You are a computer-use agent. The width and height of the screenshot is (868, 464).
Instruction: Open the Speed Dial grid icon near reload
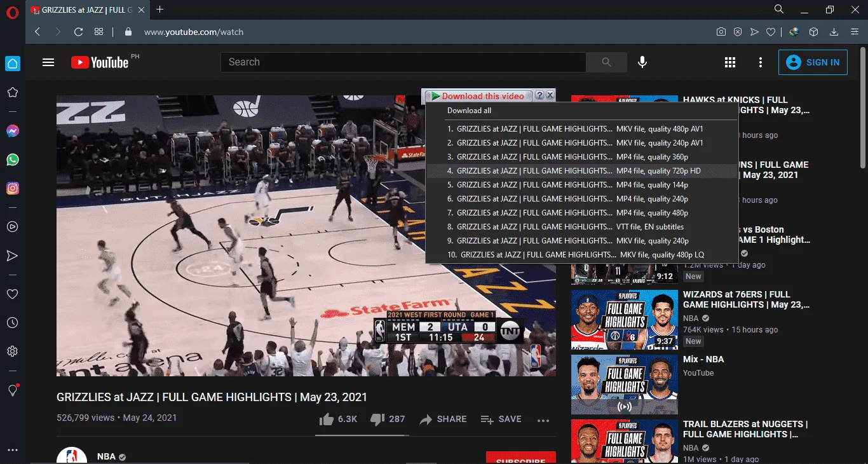tap(98, 32)
